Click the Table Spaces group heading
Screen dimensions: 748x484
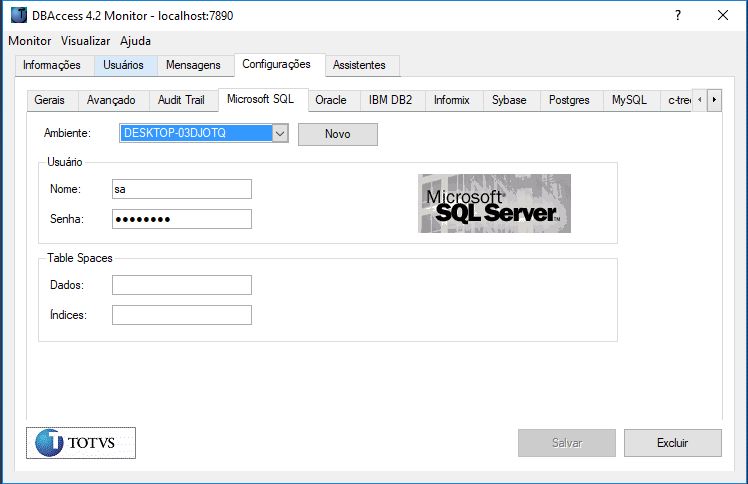coord(80,258)
